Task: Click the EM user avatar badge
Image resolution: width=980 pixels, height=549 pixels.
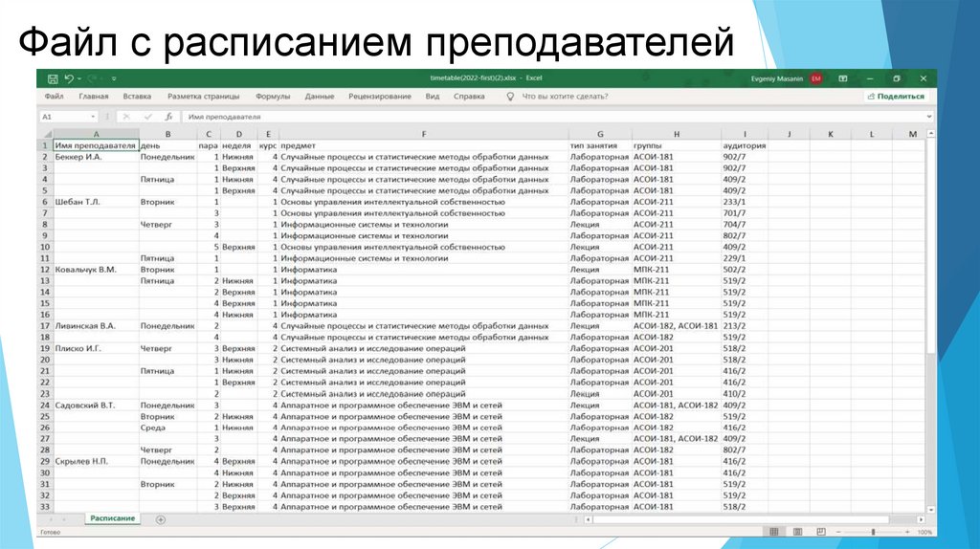Action: pos(815,78)
